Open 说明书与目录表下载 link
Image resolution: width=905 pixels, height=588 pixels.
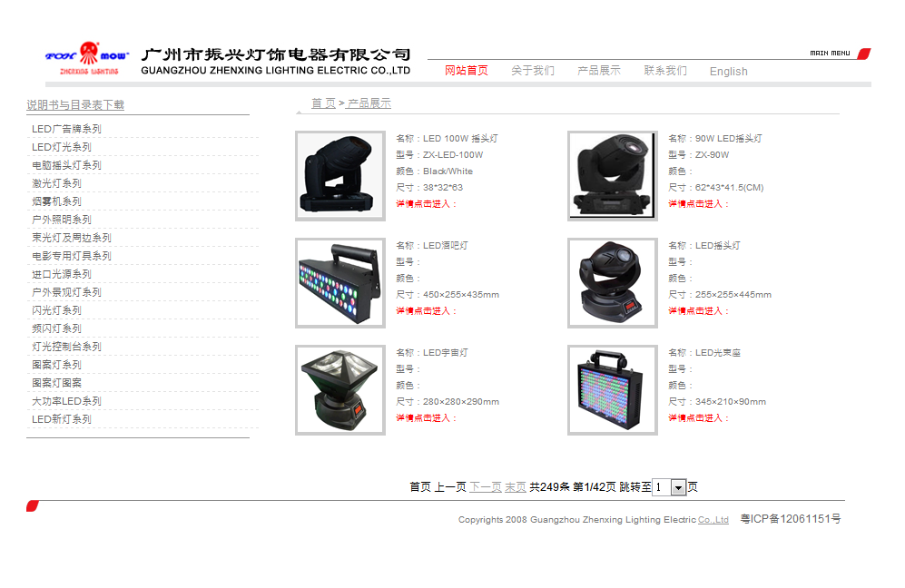[75, 105]
